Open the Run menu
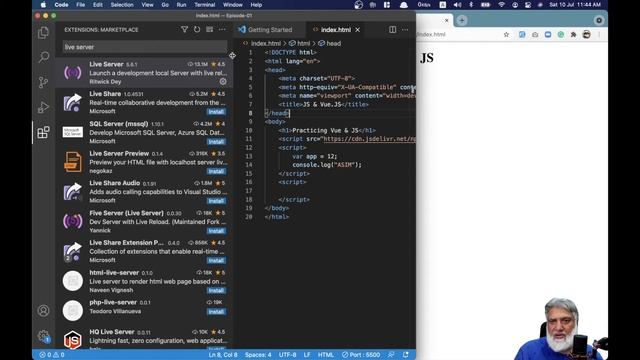The image size is (640, 360). tap(181, 5)
